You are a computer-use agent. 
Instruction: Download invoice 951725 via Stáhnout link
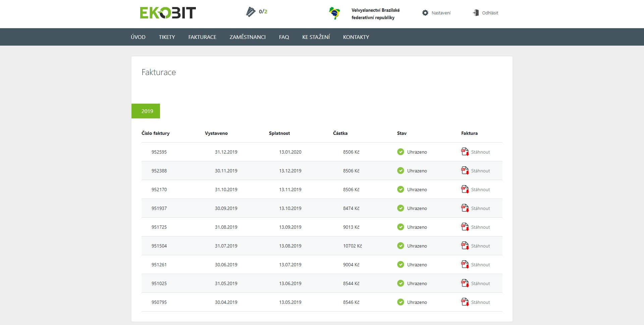[480, 227]
